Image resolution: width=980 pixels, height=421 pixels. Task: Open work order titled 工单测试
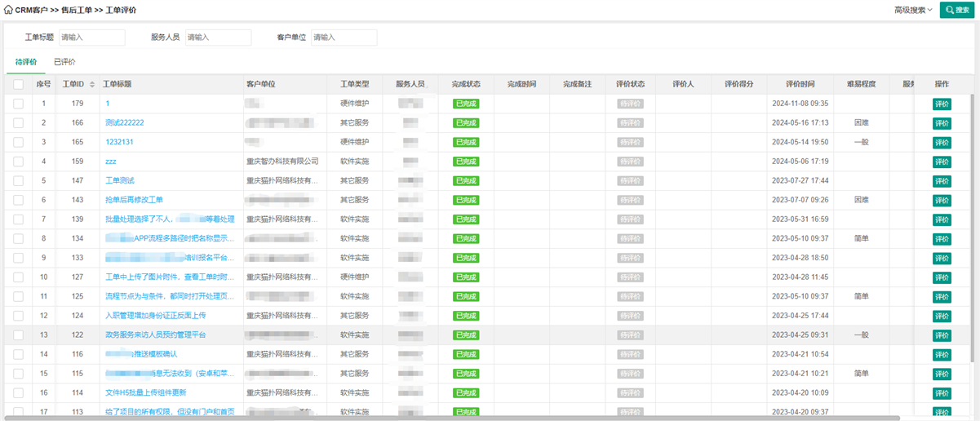tap(120, 180)
